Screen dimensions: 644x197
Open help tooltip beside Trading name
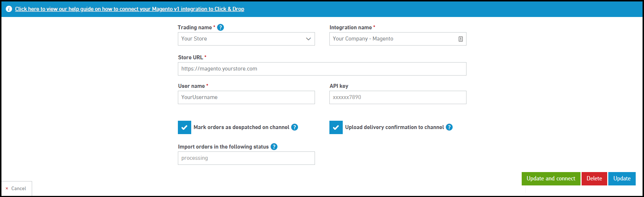coord(220,27)
